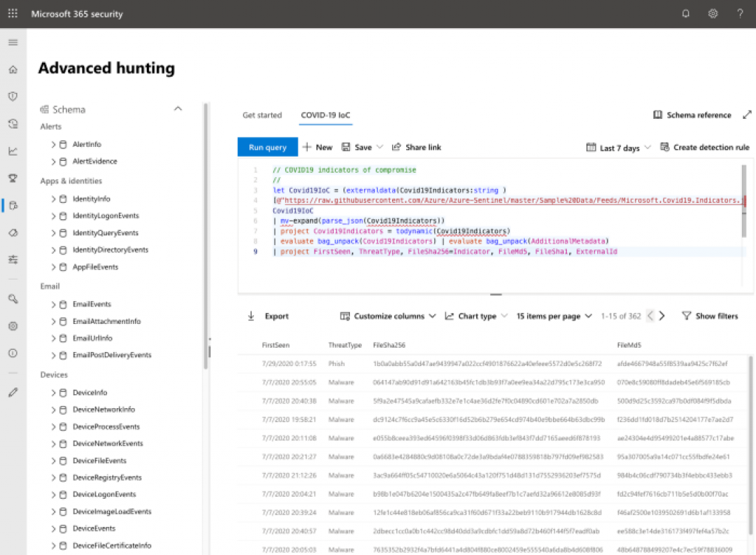Click the DeviceInfo table icon
This screenshot has width=756, height=555.
pyautogui.click(x=63, y=393)
